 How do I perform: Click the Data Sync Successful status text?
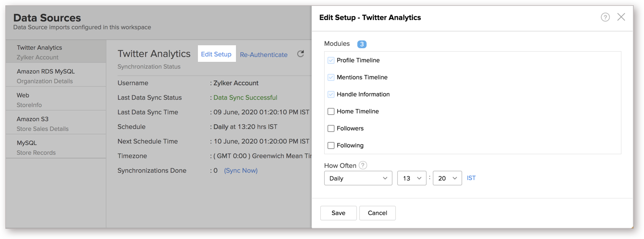245,97
